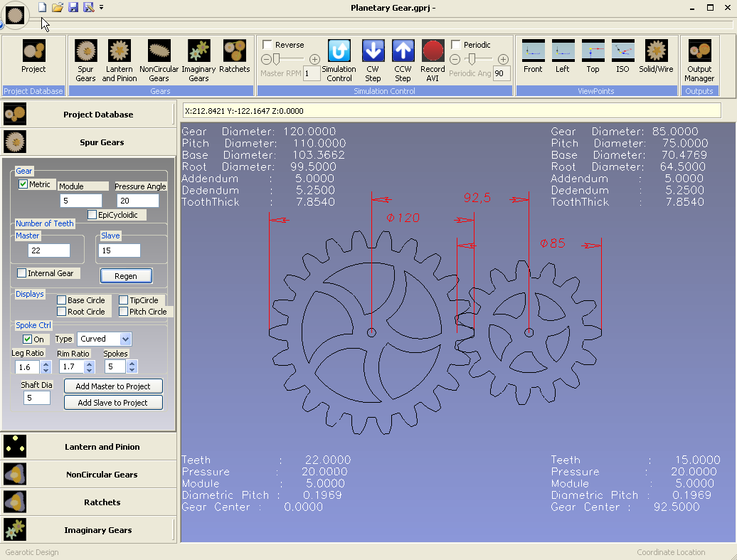The image size is (737, 560).
Task: Decrease Spokes count with down arrow
Action: (132, 370)
